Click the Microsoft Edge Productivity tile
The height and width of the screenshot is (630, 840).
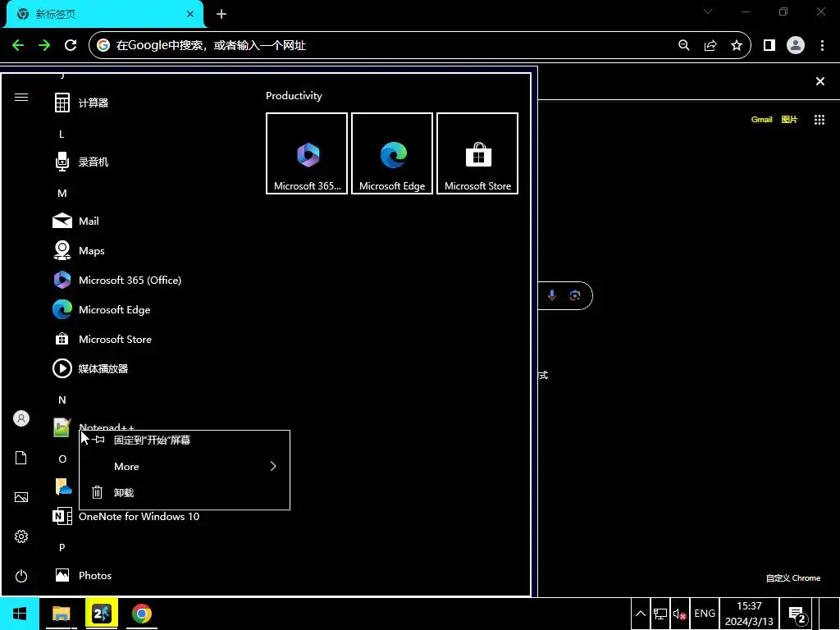point(392,153)
